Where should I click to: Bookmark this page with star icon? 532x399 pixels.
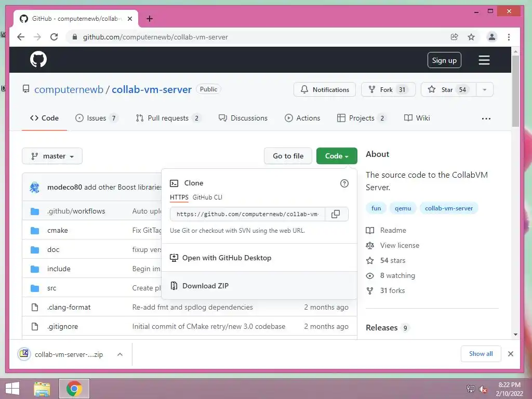[x=471, y=37]
